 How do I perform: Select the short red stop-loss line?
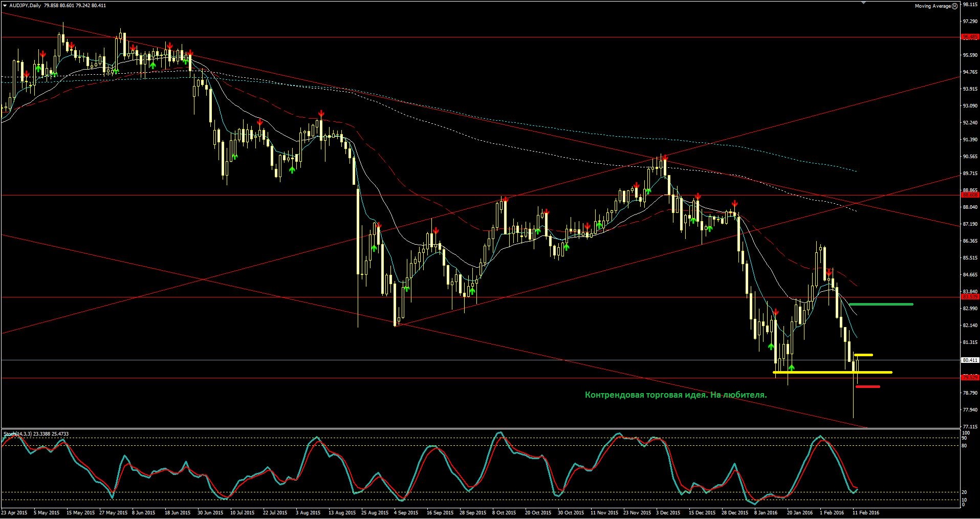[x=867, y=386]
